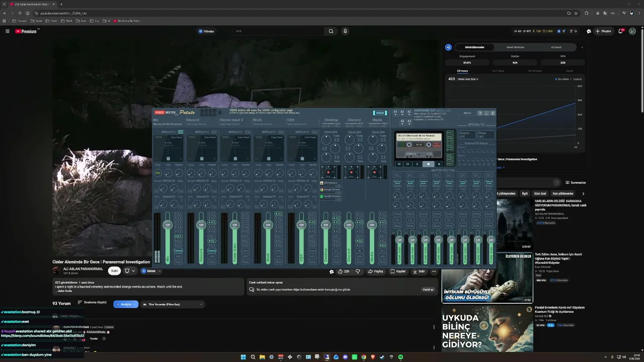Switch to the Genel Görünüm tab
Viewport: 644px width, 362px height.
(x=515, y=47)
